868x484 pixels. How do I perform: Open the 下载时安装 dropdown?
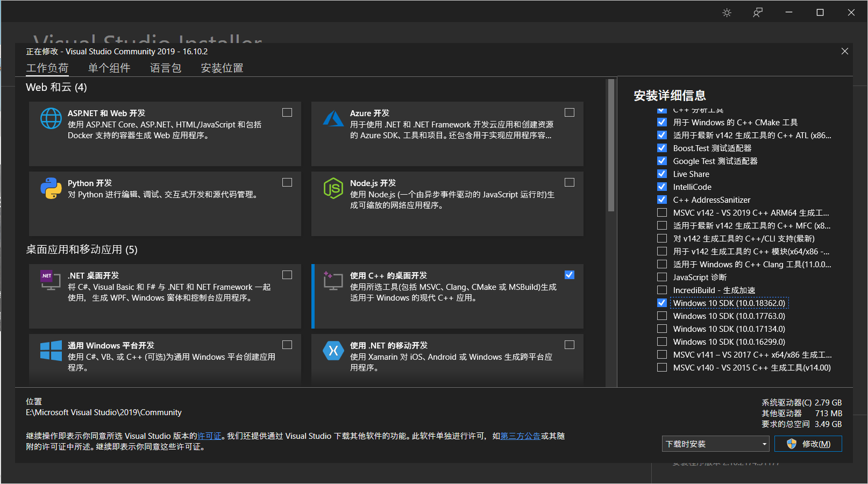pyautogui.click(x=715, y=444)
